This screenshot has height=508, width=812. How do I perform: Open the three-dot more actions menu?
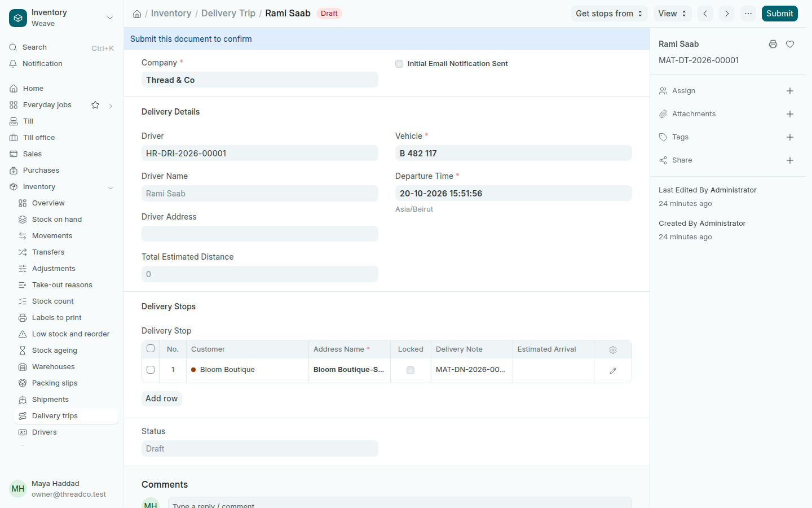click(x=748, y=14)
